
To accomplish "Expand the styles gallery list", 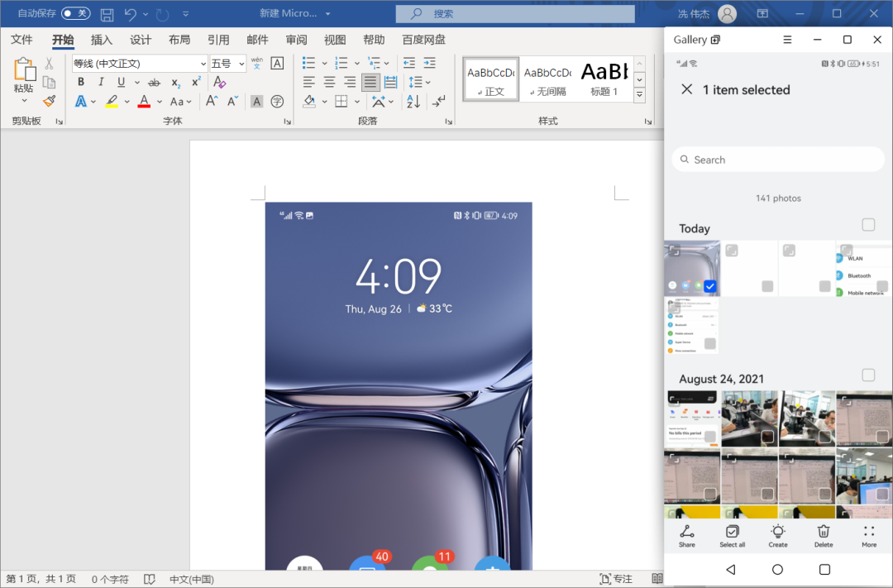I will pyautogui.click(x=639, y=94).
